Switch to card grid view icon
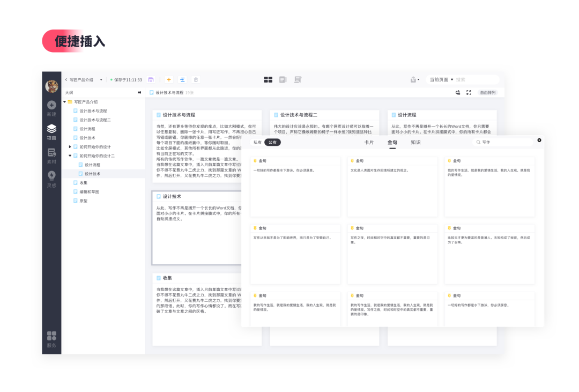579x392 pixels. tap(268, 79)
